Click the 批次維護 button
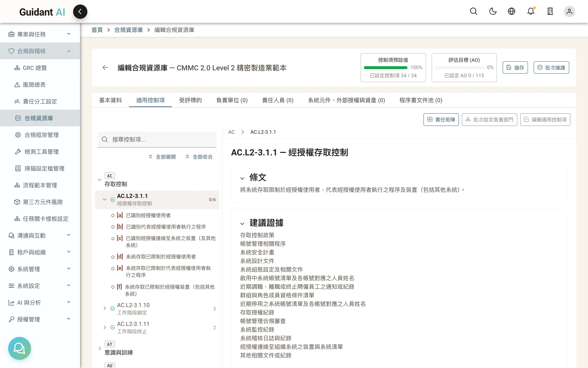This screenshot has width=588, height=368. tap(551, 67)
